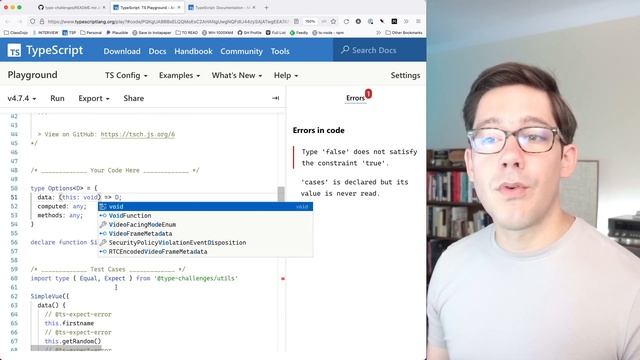Switch to the Errors tab
640x360 pixels.
(355, 98)
